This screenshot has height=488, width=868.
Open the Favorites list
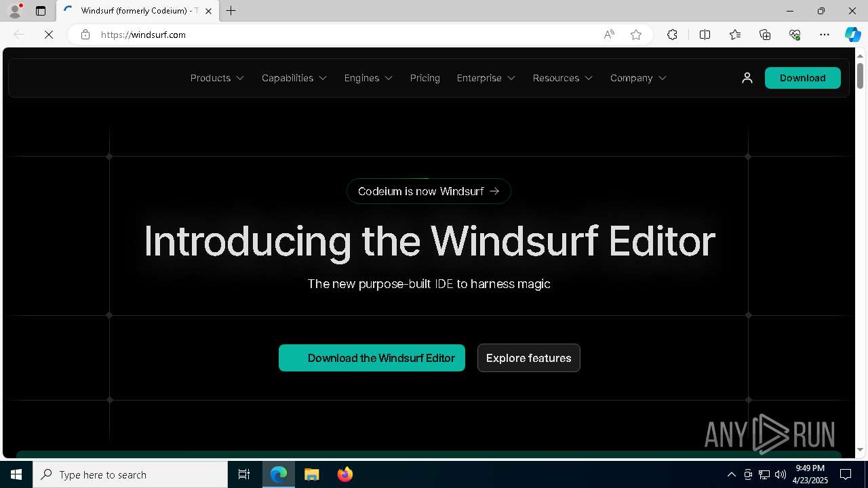coord(735,35)
